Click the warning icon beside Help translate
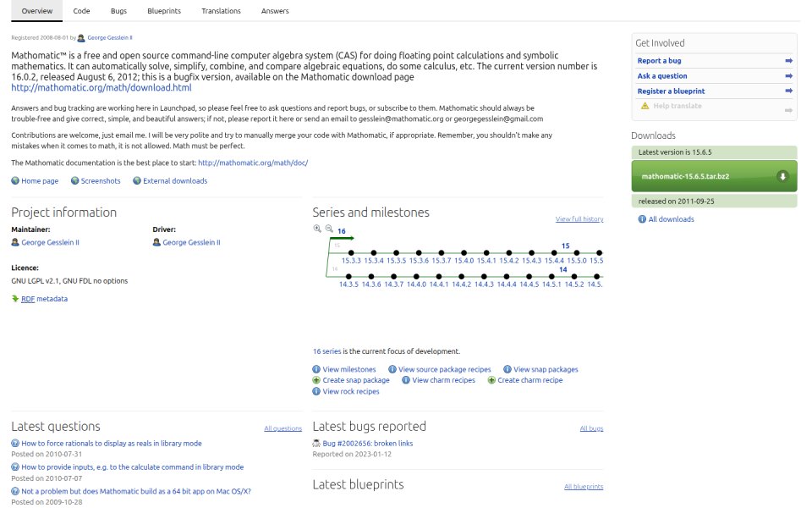 645,106
